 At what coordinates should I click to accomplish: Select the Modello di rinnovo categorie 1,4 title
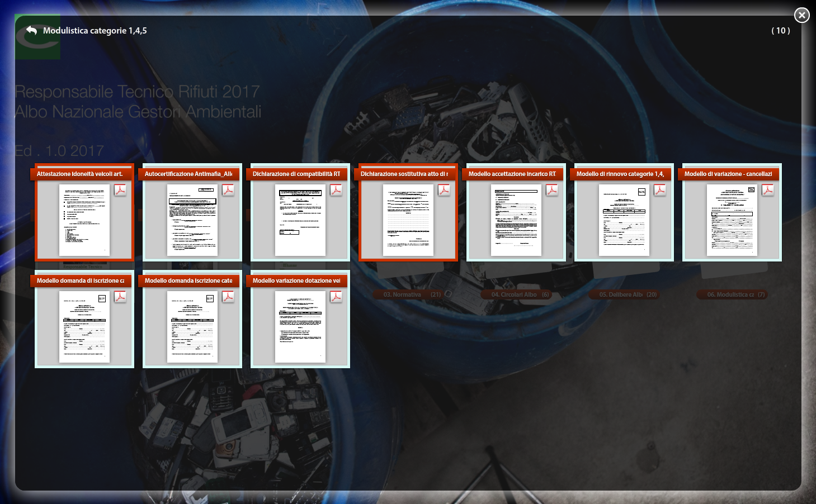click(x=620, y=174)
